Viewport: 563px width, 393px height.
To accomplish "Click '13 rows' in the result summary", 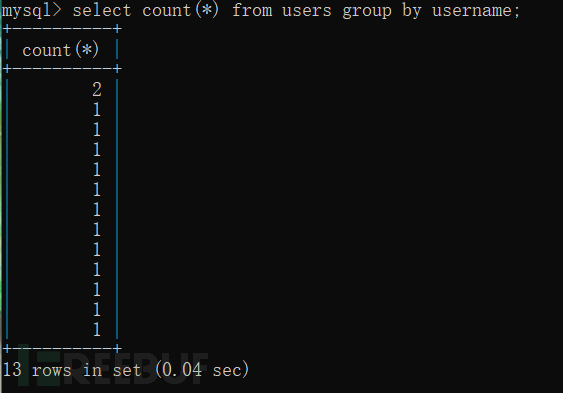I will [37, 370].
